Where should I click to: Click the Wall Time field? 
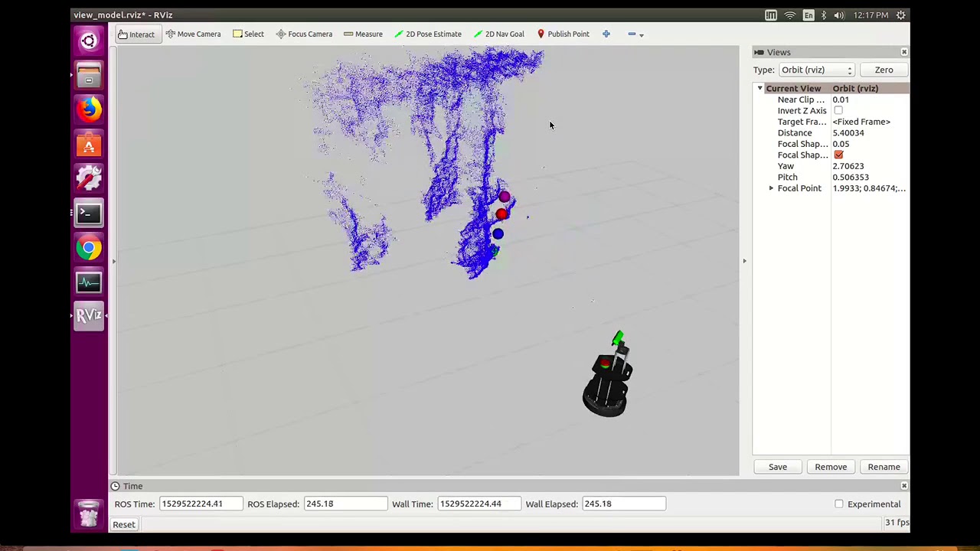click(x=479, y=504)
